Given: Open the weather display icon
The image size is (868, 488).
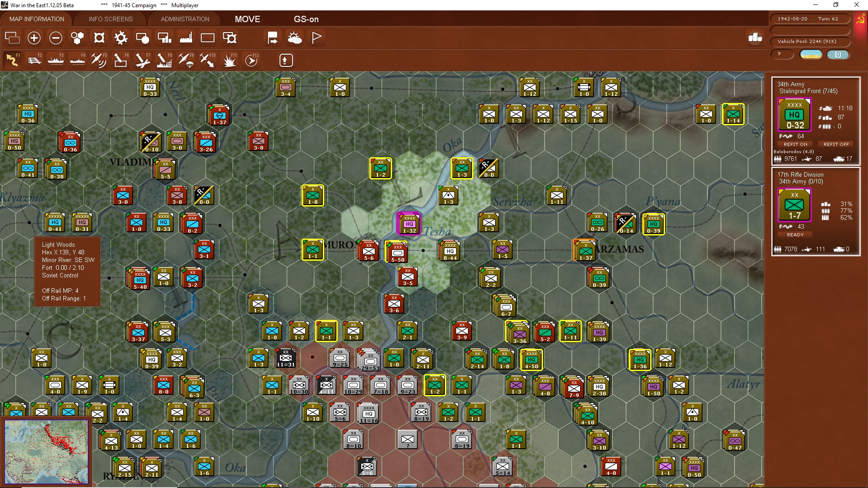Looking at the screenshot, I should (295, 38).
